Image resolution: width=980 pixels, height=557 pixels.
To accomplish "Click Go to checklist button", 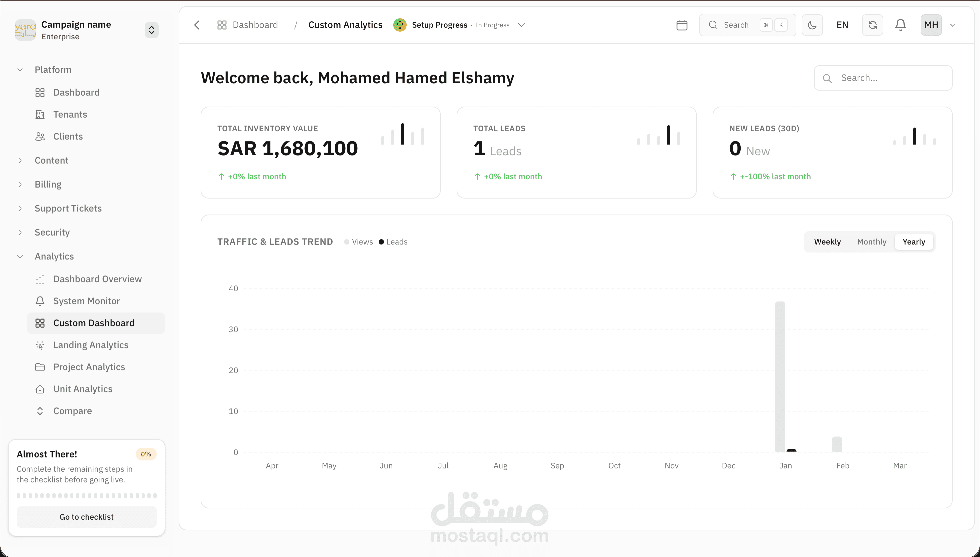I will 86,517.
